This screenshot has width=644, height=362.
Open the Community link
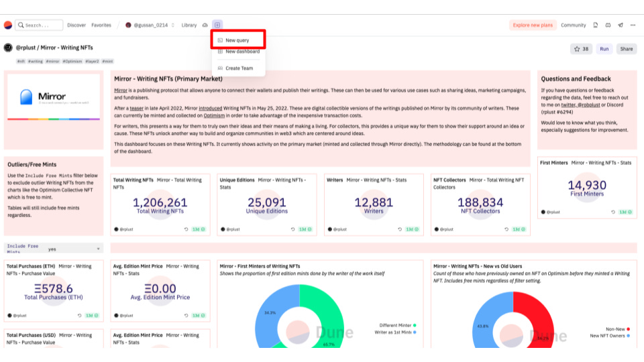[x=574, y=25]
